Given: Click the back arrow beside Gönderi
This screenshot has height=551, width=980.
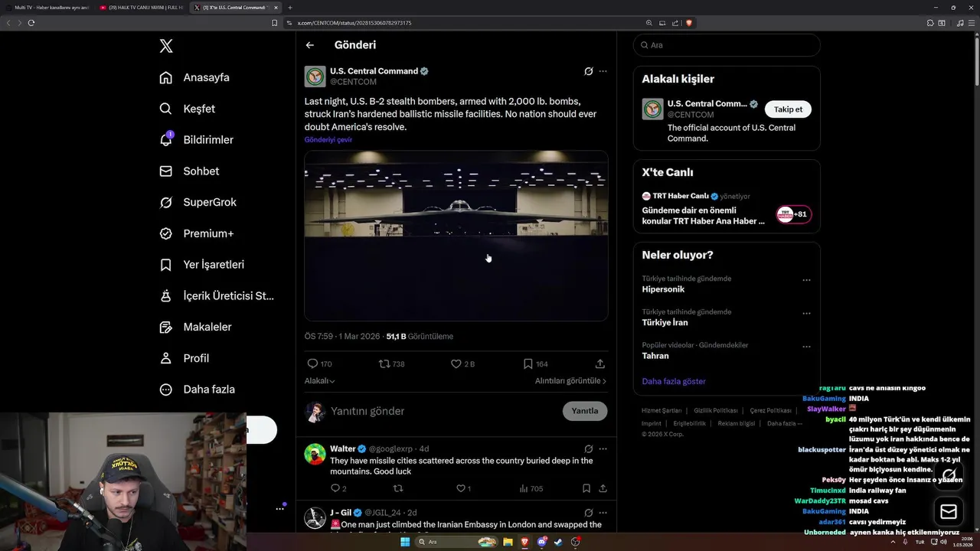Looking at the screenshot, I should (x=310, y=45).
